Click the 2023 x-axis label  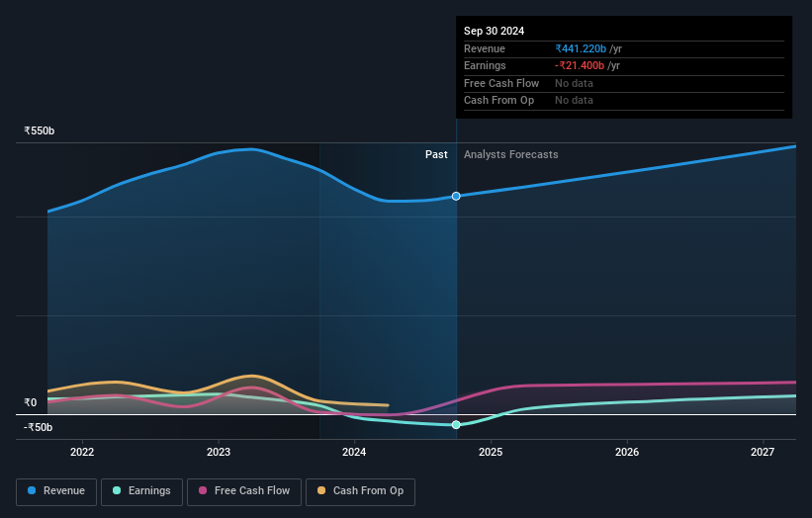coord(219,453)
